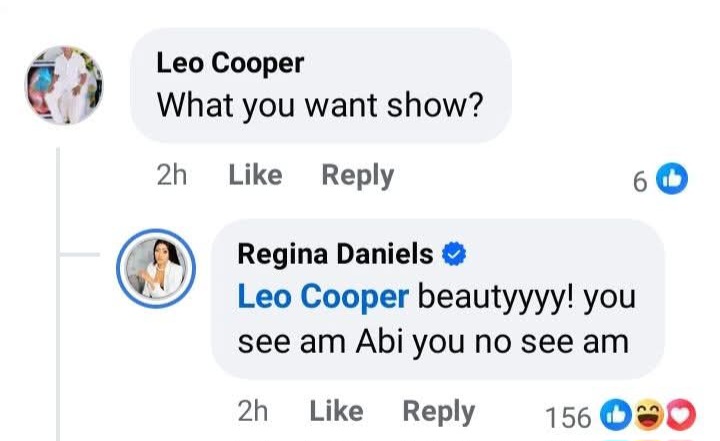Open Regina Daniels' profile picture

(154, 268)
